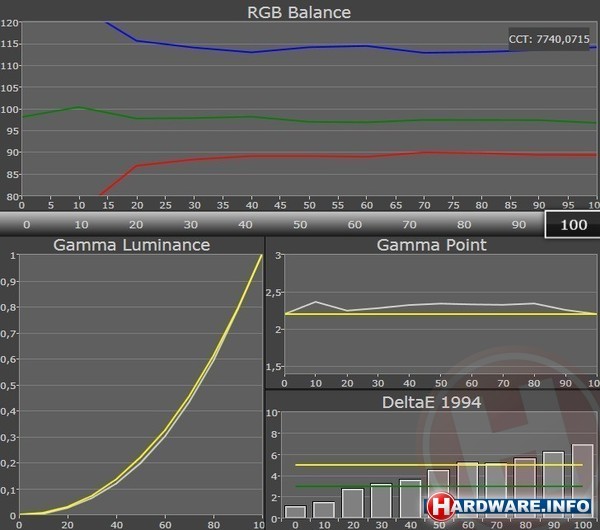Pick the 70 grayscale level step
600x530 pixels.
tap(409, 225)
